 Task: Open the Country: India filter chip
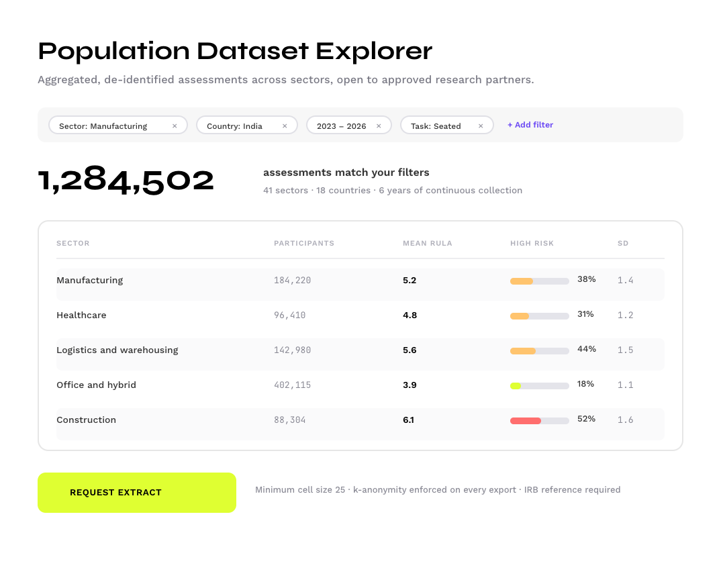click(247, 125)
